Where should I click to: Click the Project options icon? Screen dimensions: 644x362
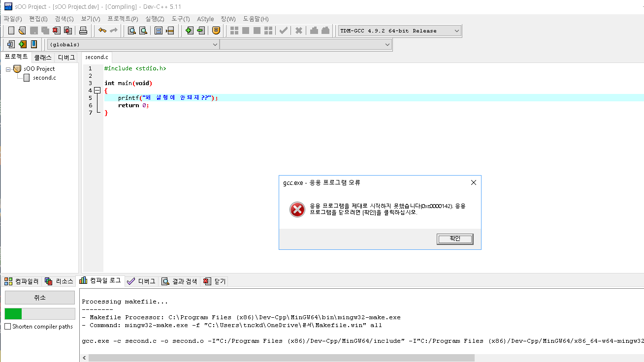click(x=216, y=30)
